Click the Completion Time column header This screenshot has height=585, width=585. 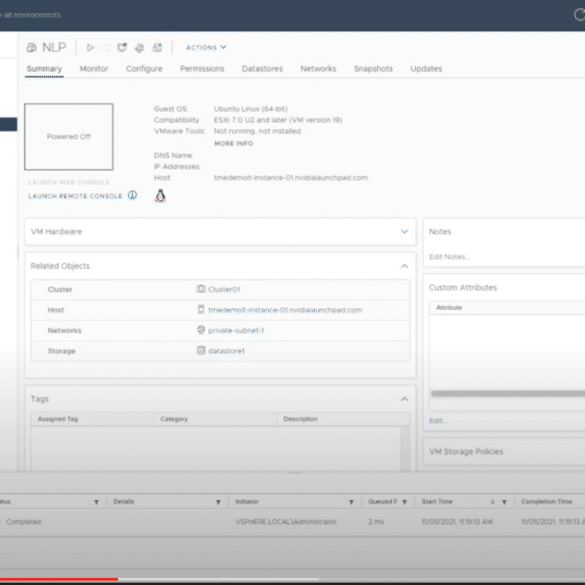tap(546, 501)
